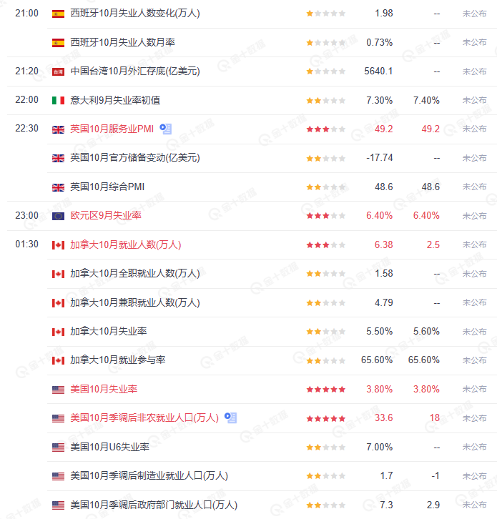Viewport: 500px width, 520px height.
Task: Click the value 33.6 in the non-farm row
Action: [x=384, y=418]
